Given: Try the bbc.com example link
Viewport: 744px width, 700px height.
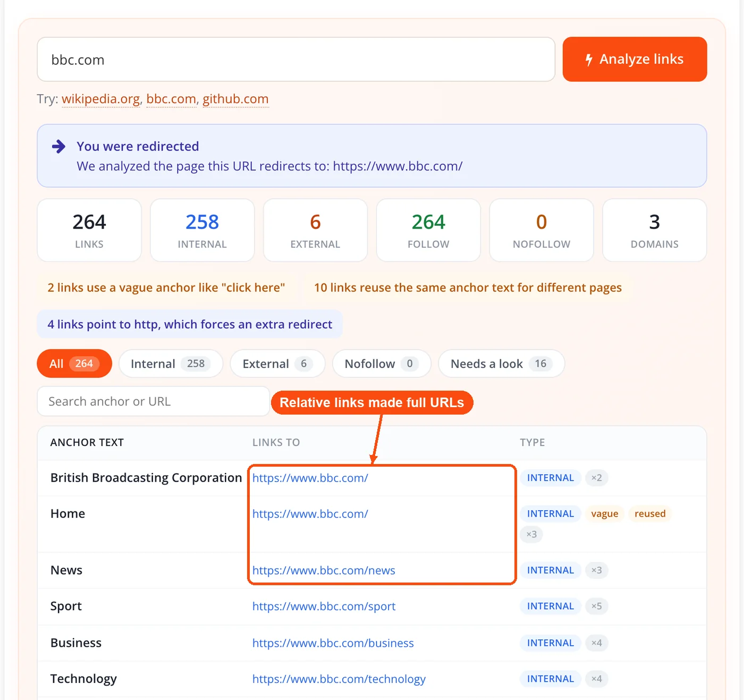Looking at the screenshot, I should (x=171, y=99).
